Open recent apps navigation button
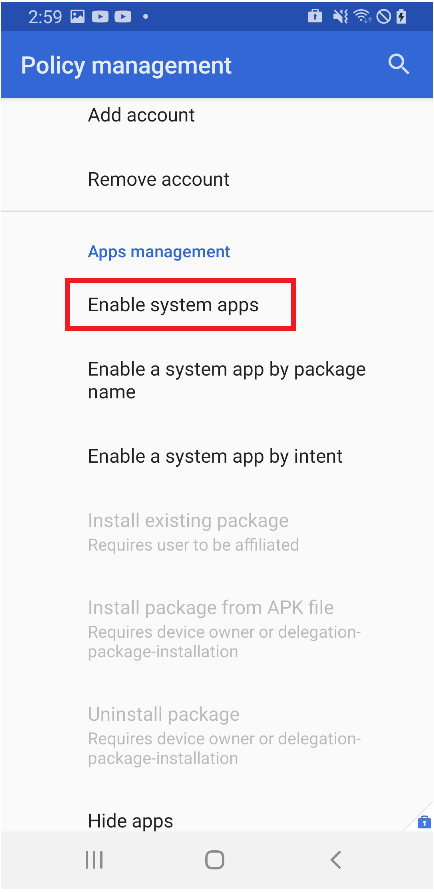This screenshot has height=892, width=434. click(94, 860)
